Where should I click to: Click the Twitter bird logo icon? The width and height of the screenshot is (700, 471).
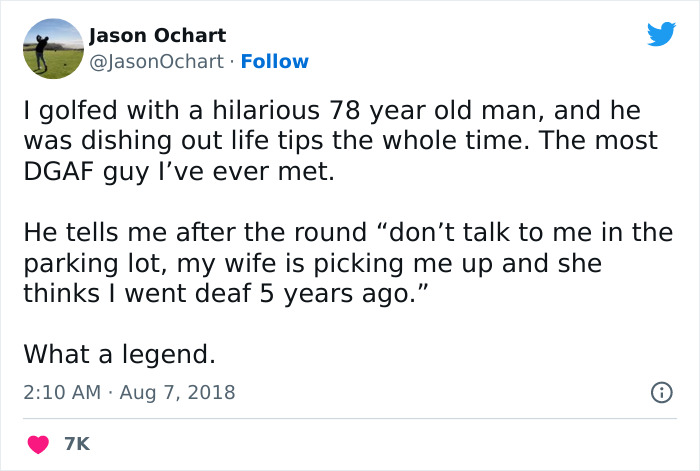661,35
